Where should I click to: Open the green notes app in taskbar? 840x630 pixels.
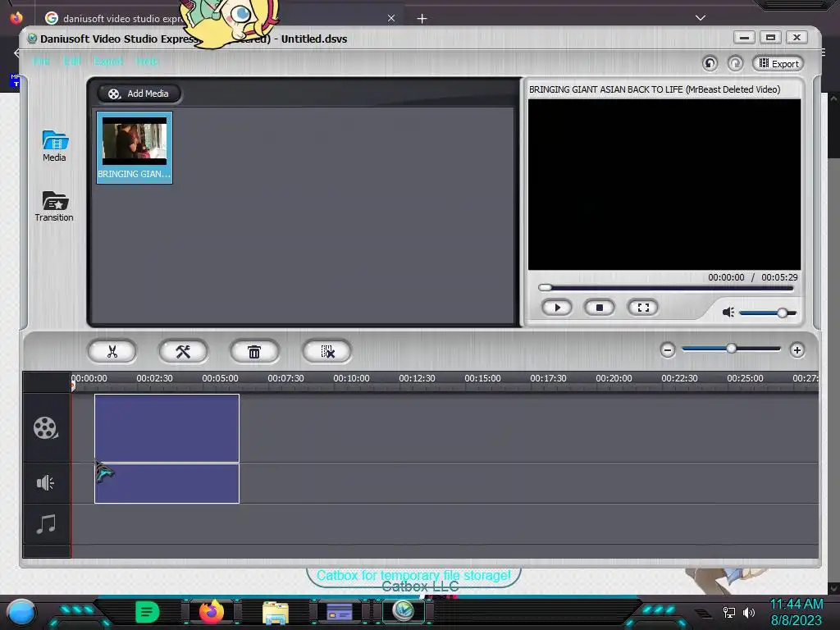[148, 612]
